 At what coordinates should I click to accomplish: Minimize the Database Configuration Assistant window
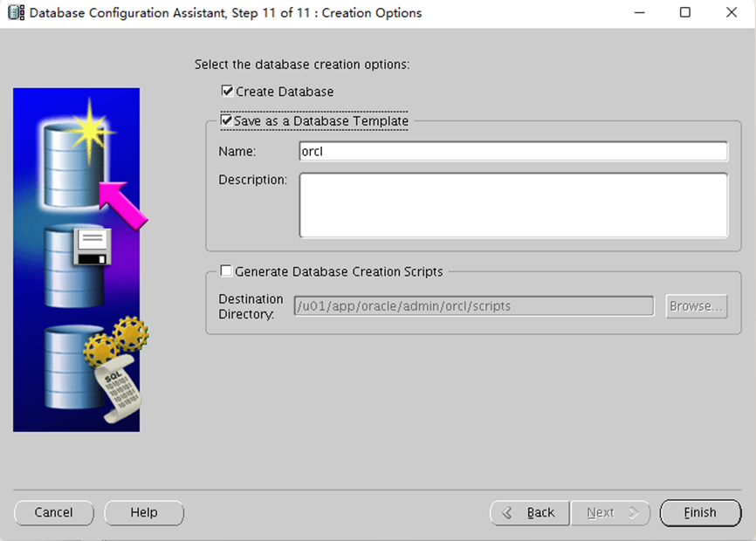639,12
